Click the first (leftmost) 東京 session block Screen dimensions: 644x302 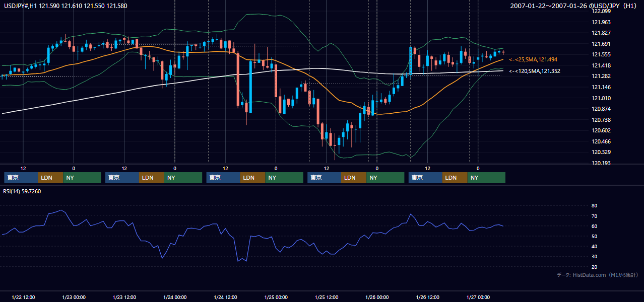pos(21,178)
